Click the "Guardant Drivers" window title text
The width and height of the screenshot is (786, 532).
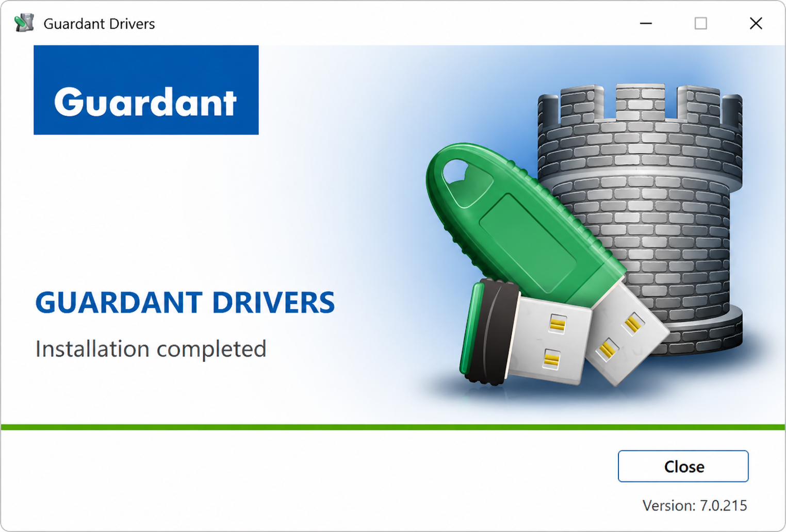pos(99,24)
